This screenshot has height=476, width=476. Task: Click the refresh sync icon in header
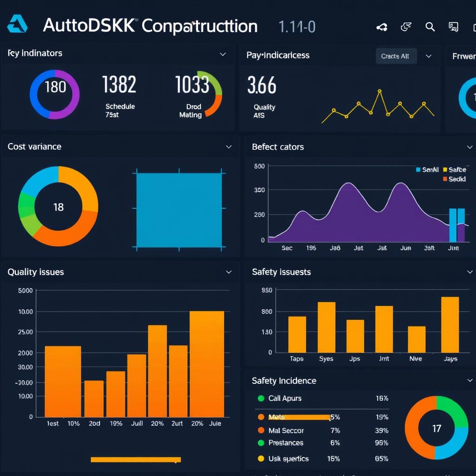406,26
